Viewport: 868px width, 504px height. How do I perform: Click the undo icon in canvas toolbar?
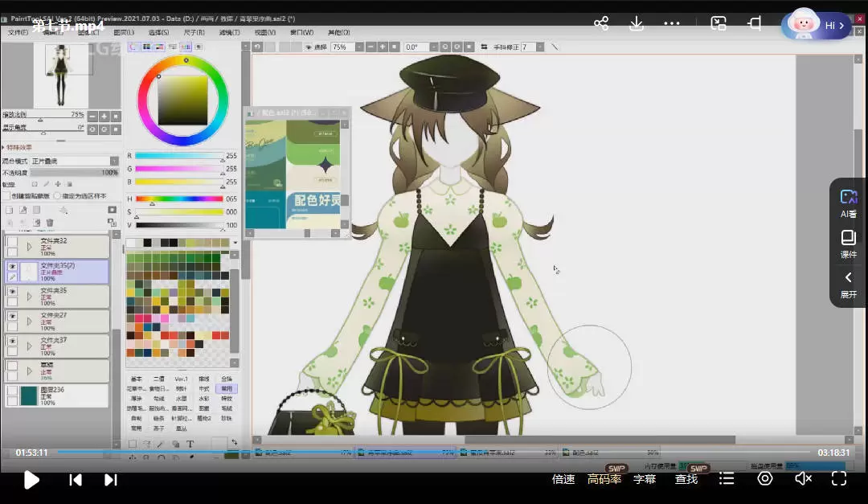pos(258,47)
